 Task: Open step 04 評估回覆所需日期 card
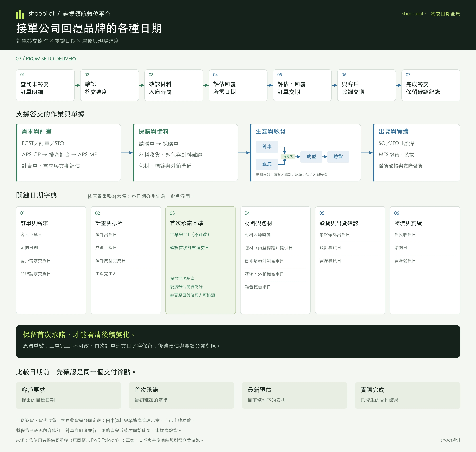point(238,85)
